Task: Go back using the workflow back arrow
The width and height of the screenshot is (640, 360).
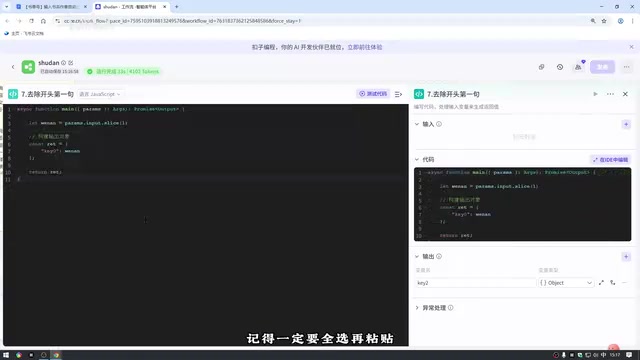Action: (13, 67)
